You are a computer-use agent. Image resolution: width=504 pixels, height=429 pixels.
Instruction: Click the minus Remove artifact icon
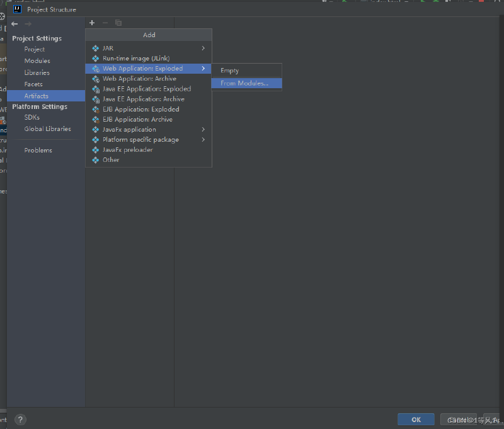(105, 23)
